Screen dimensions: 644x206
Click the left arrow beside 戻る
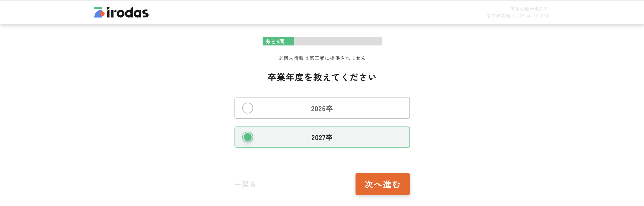tap(238, 185)
